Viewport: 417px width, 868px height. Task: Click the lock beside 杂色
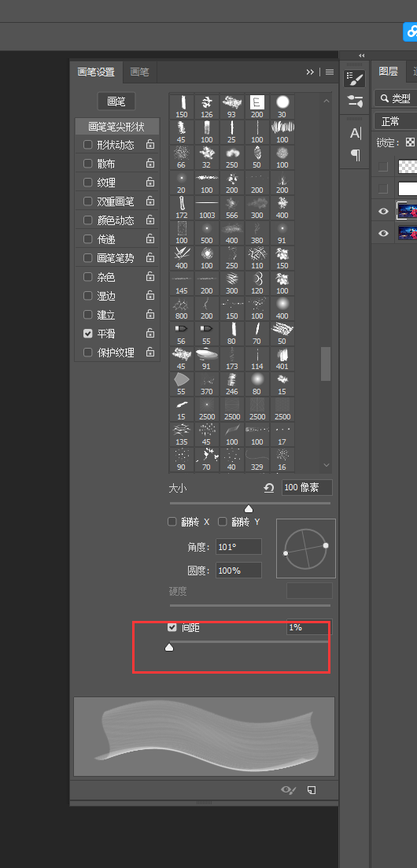coord(150,276)
